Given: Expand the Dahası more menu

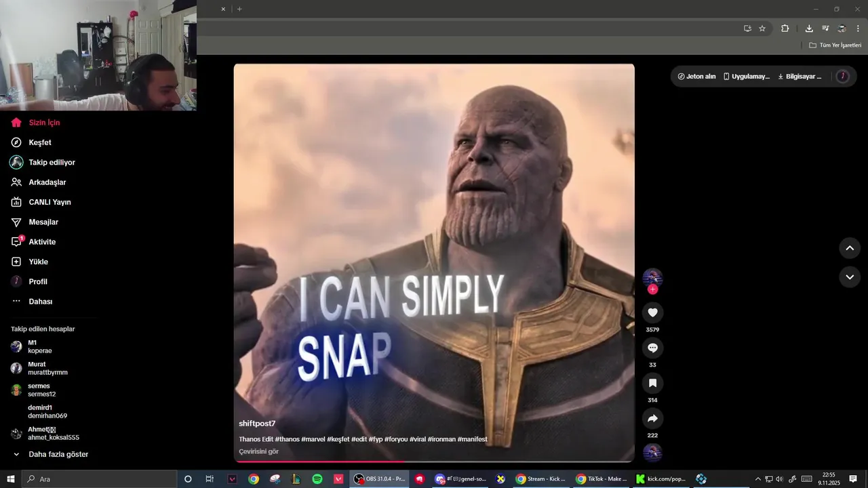Looking at the screenshot, I should point(31,302).
